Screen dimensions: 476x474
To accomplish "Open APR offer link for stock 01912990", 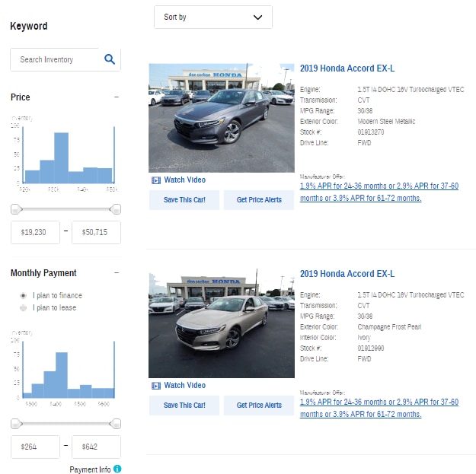I will point(379,408).
